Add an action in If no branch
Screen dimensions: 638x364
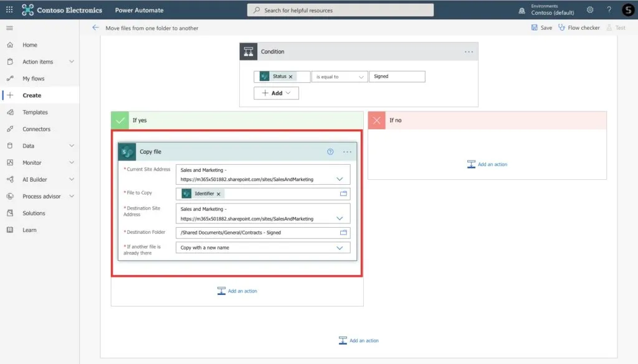(487, 164)
